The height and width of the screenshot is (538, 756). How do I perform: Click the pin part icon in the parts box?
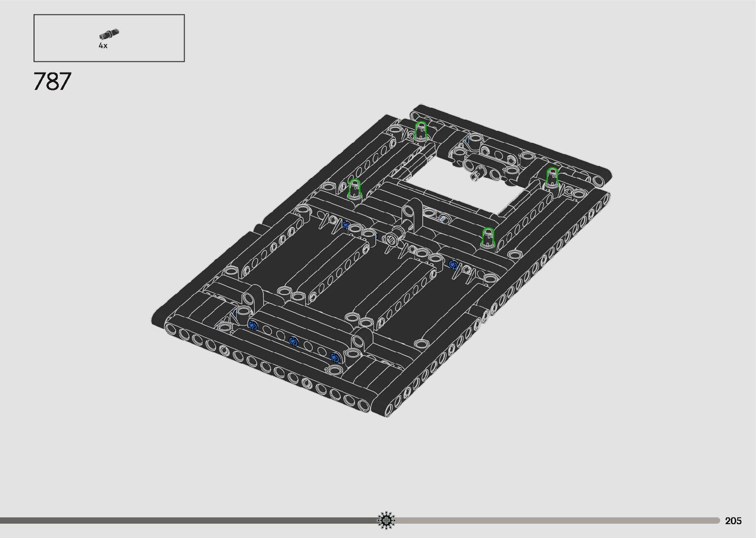[x=109, y=34]
